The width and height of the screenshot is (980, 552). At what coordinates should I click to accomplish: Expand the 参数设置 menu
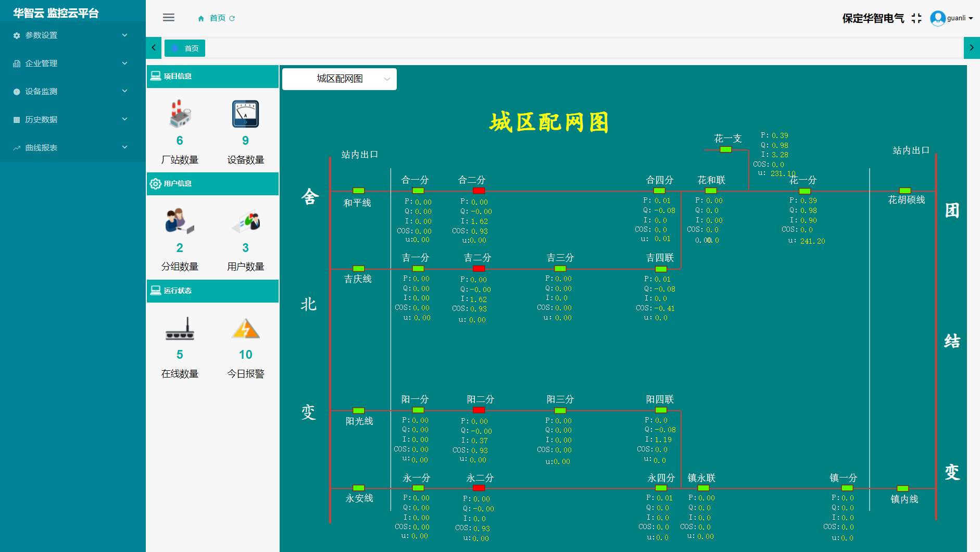pos(73,35)
